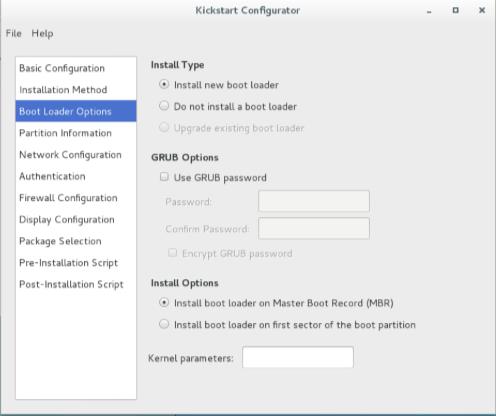This screenshot has width=496, height=416.
Task: Open the Authentication section
Action: 76,176
